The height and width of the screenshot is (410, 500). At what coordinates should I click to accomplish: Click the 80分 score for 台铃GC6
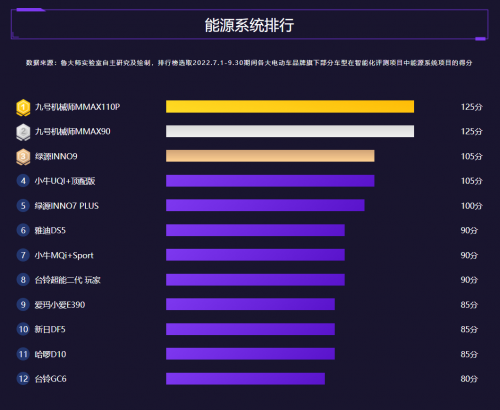pos(469,379)
